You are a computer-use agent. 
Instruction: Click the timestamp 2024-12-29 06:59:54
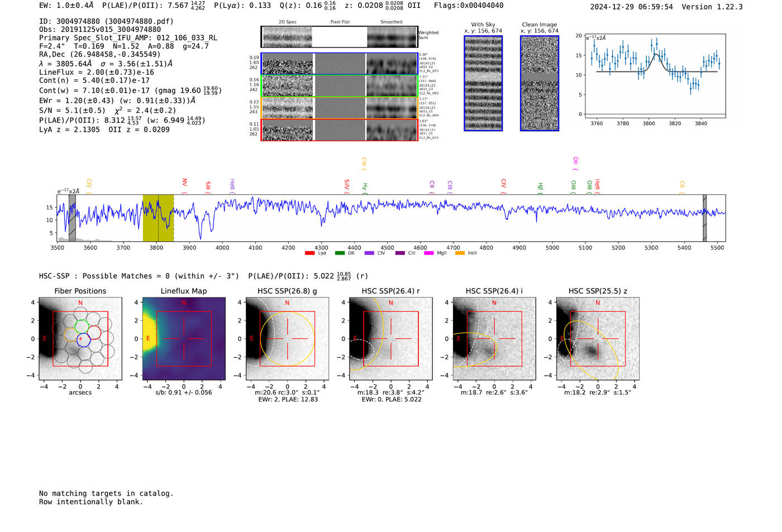coord(632,7)
